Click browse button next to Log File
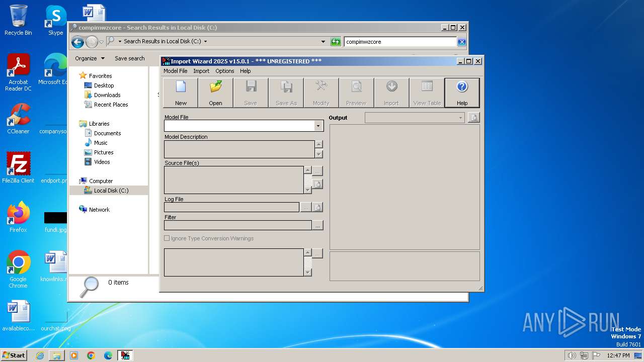Viewport: 644px width, 362px height. click(306, 207)
